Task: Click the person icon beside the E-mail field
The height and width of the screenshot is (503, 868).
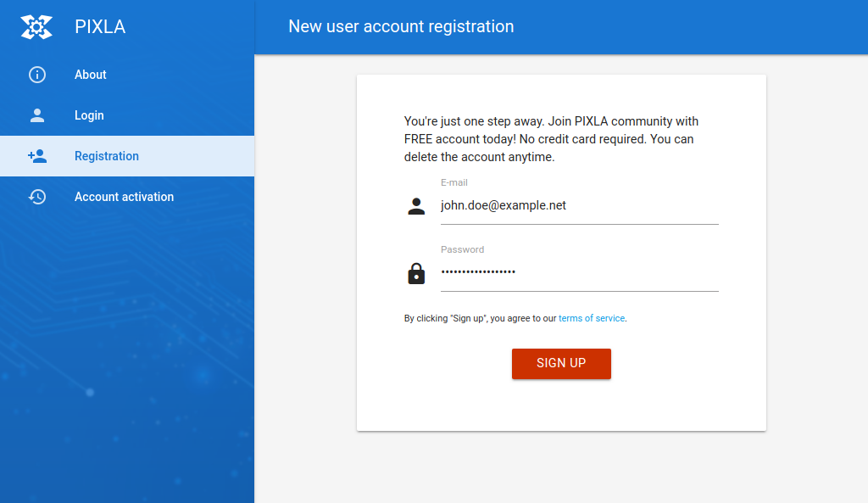Action: 416,205
